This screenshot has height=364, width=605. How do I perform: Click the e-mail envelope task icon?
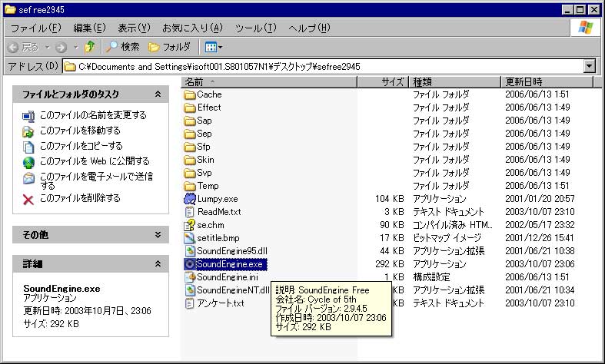point(28,178)
